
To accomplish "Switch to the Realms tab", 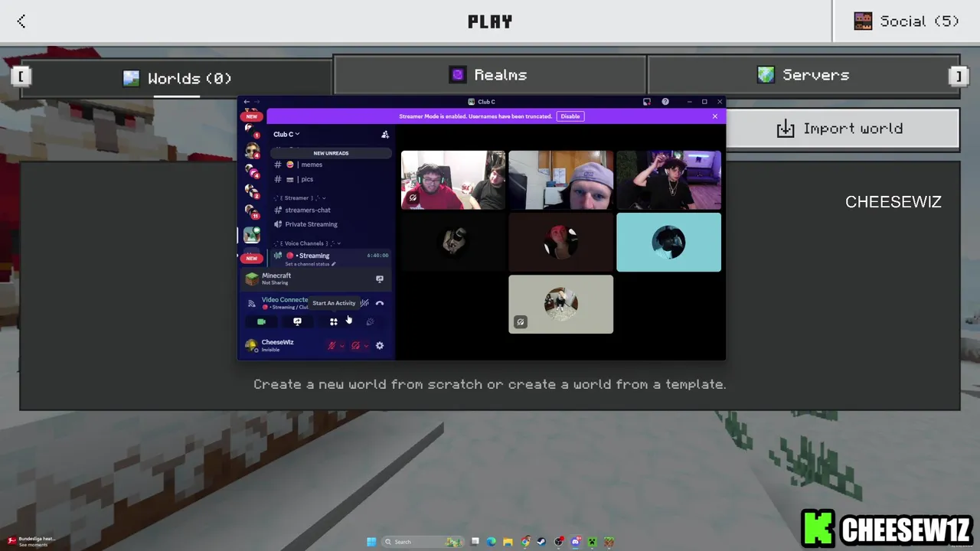I will point(490,75).
